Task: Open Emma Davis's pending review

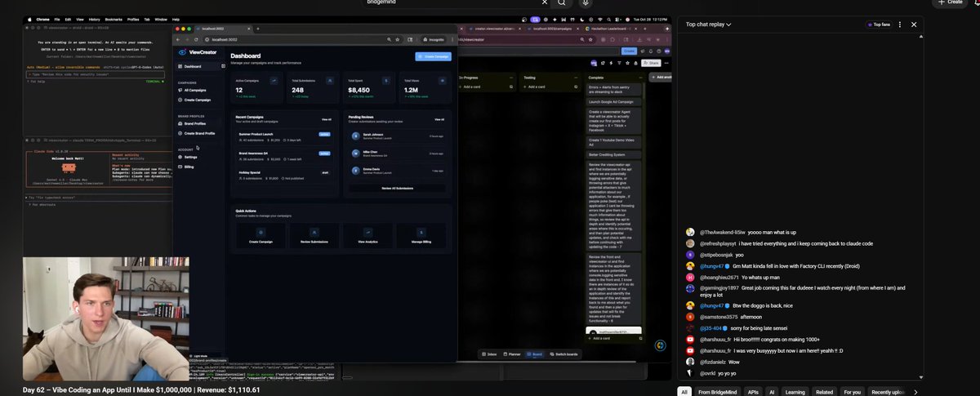Action: point(397,171)
